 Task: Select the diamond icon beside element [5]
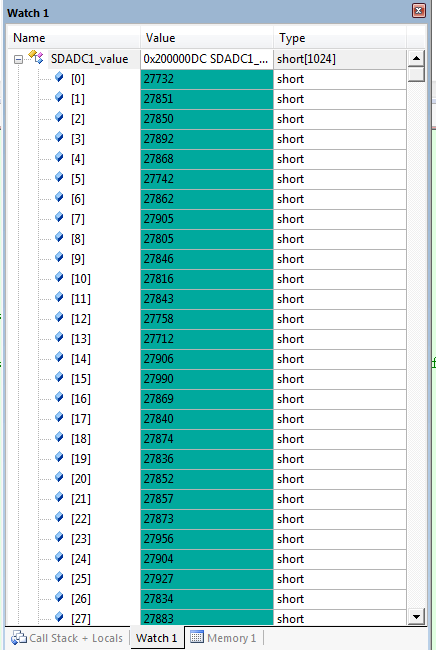(x=59, y=177)
